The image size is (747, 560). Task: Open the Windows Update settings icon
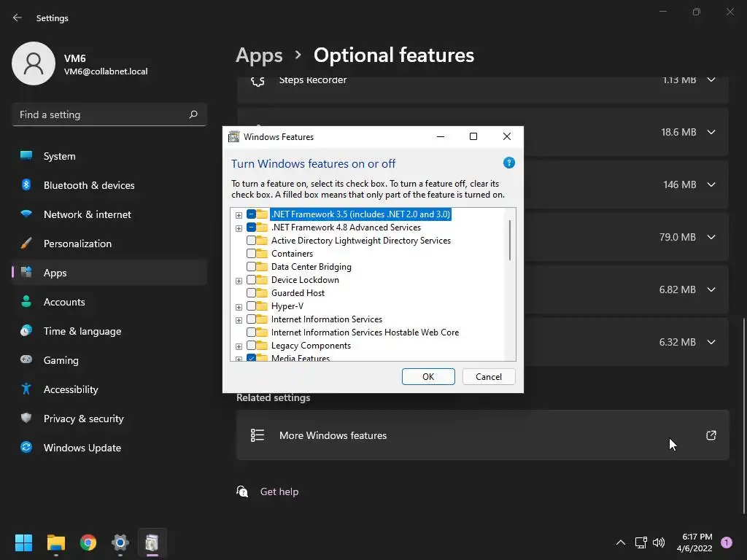(x=26, y=448)
